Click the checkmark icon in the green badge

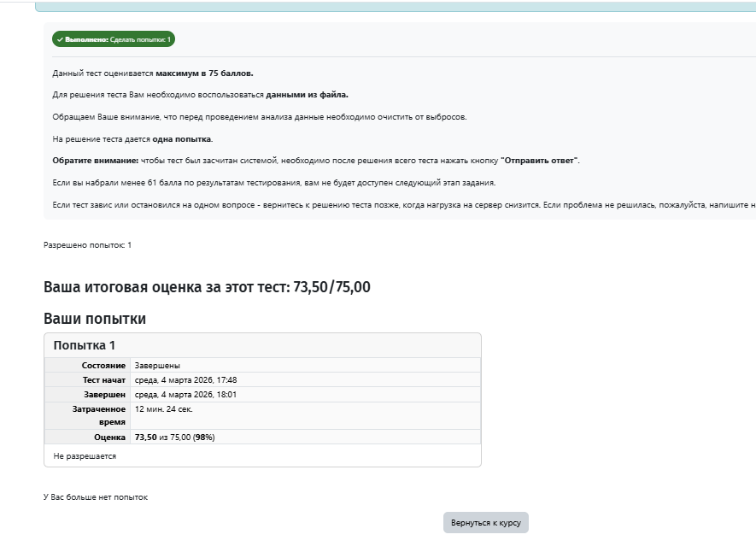click(x=60, y=39)
